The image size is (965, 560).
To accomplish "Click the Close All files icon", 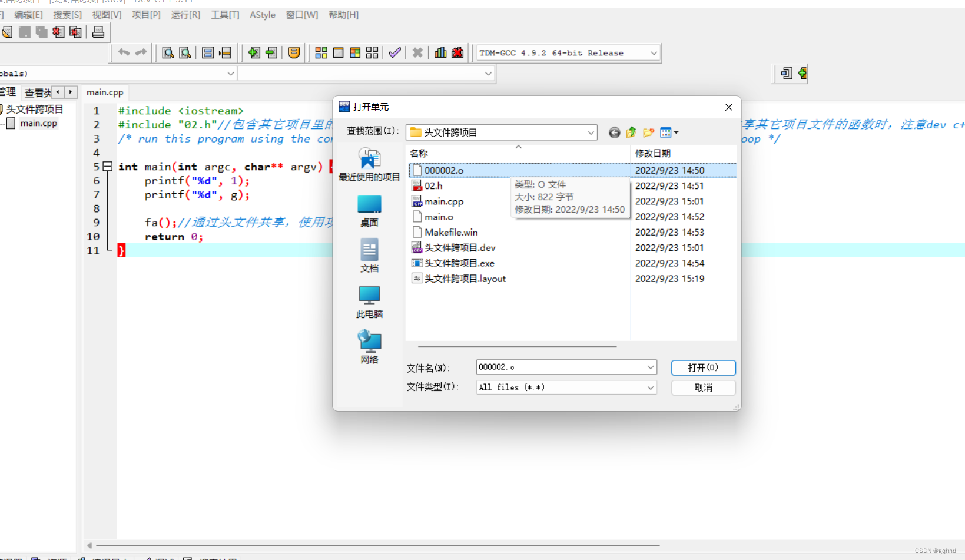I will point(75,32).
